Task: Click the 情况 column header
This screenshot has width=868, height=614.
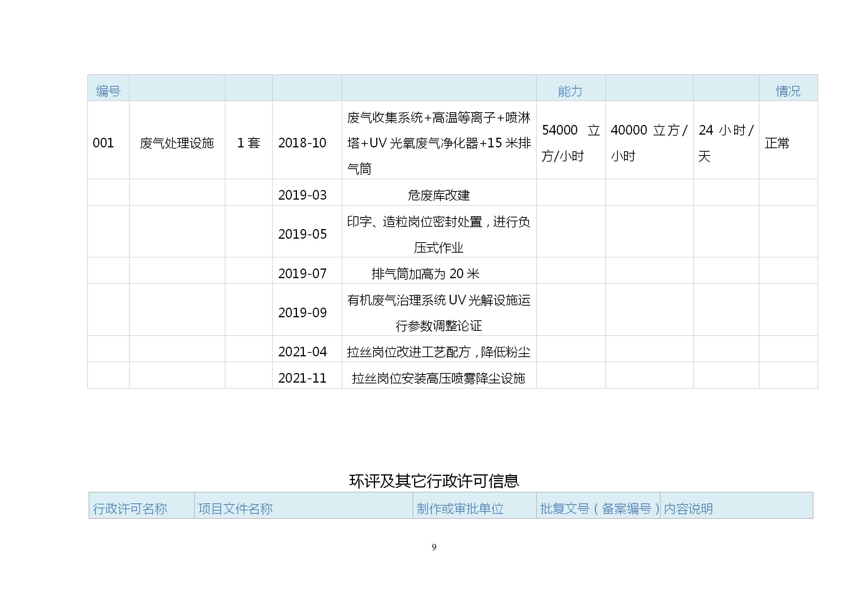Action: point(788,91)
